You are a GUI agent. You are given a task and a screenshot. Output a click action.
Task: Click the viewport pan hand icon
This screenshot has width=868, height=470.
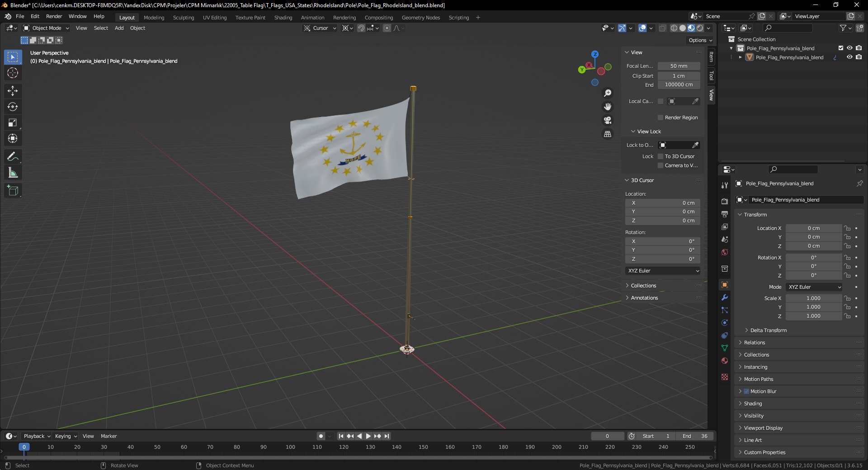(x=608, y=107)
